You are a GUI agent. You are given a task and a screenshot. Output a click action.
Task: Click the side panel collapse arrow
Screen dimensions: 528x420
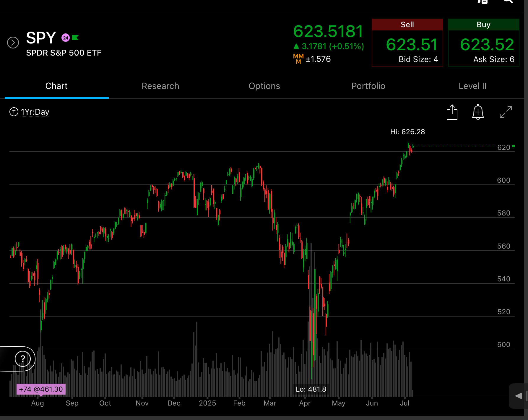pos(518,396)
